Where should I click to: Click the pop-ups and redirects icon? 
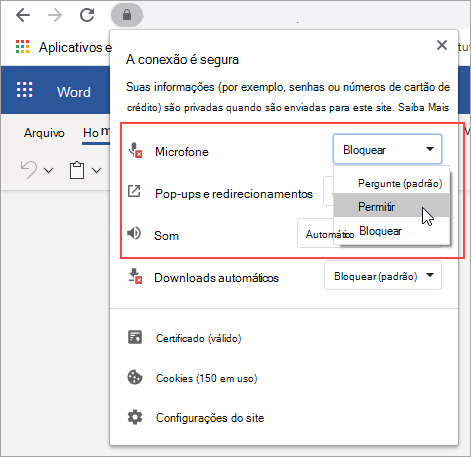click(134, 192)
